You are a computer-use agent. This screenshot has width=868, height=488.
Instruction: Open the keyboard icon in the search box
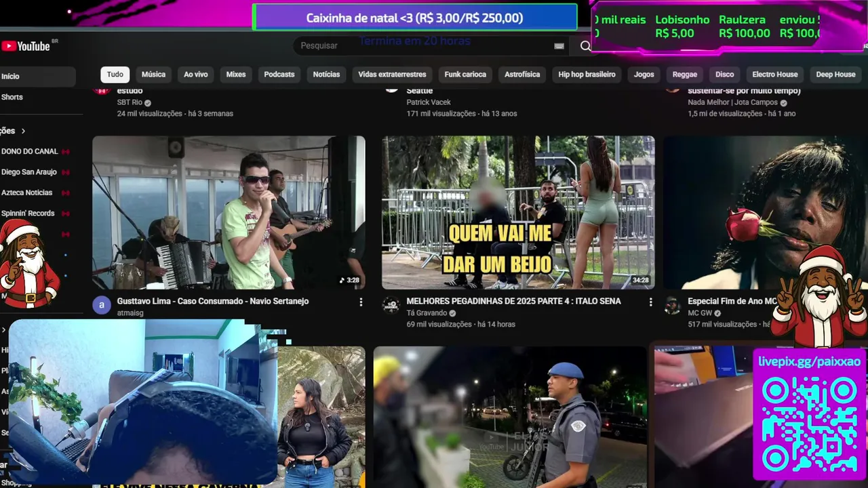click(559, 46)
